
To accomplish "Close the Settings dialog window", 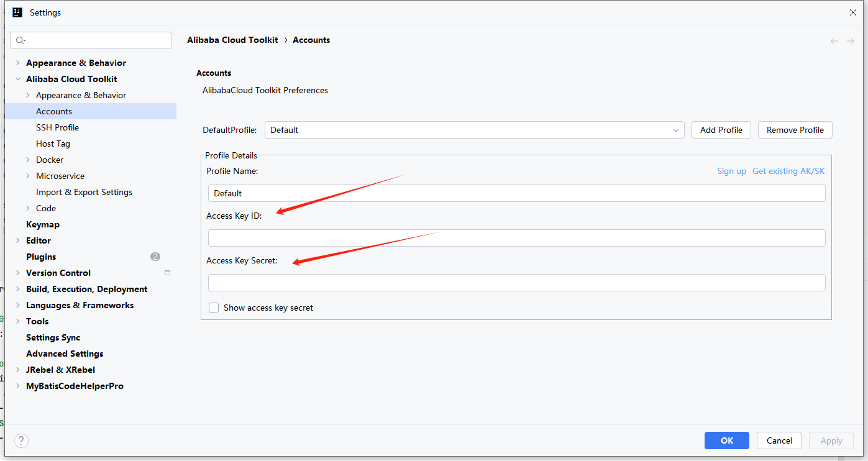I will click(853, 12).
